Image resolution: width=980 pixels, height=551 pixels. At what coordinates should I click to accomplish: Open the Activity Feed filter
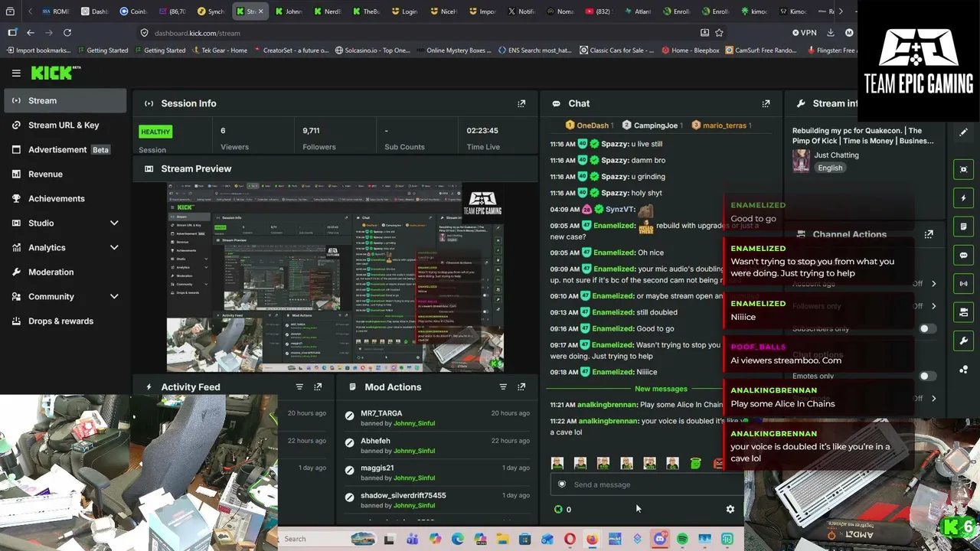pyautogui.click(x=299, y=386)
